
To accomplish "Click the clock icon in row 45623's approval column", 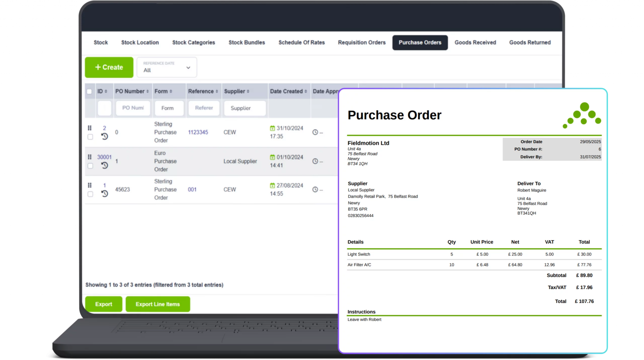I will (315, 190).
